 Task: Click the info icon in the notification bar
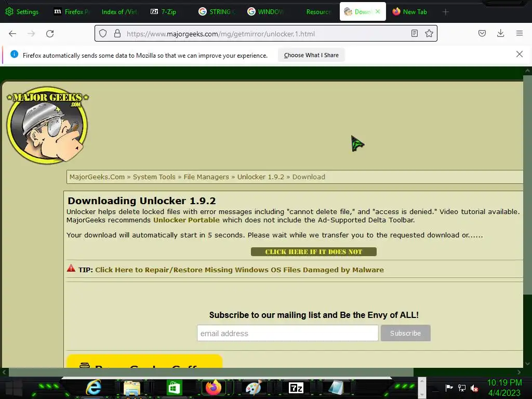pyautogui.click(x=14, y=54)
